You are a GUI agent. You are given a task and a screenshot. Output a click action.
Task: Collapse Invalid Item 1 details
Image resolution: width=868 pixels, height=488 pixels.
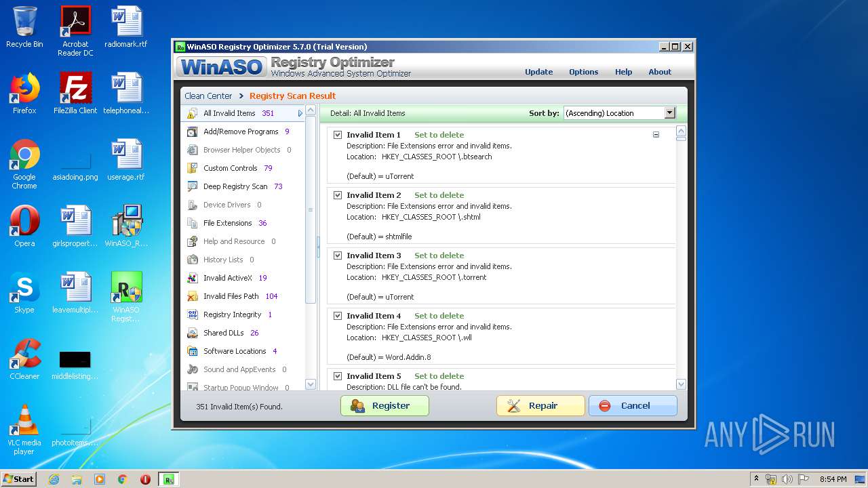(656, 135)
